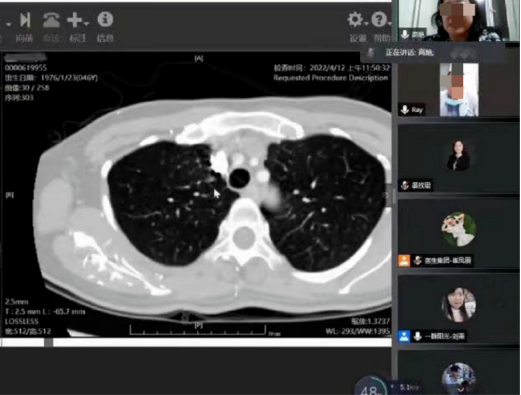Expand the leftmost toolbar dropdown arrow
The image size is (521, 395).
8,24
